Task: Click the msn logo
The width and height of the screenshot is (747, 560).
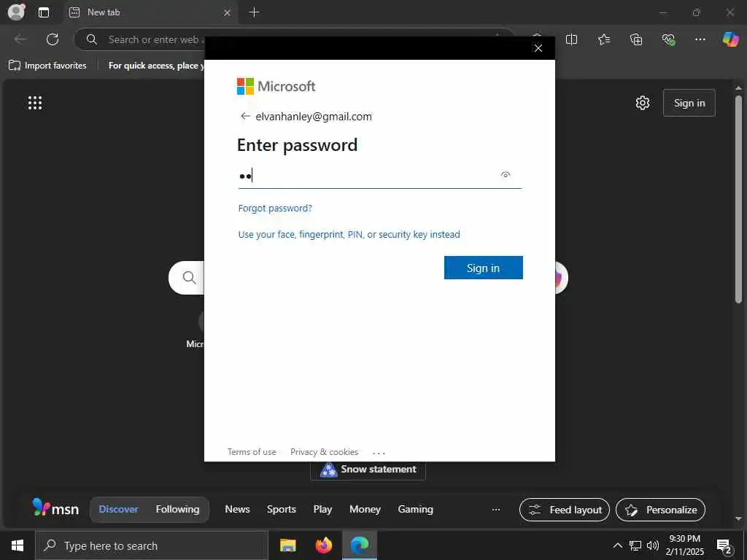Action: pyautogui.click(x=55, y=508)
